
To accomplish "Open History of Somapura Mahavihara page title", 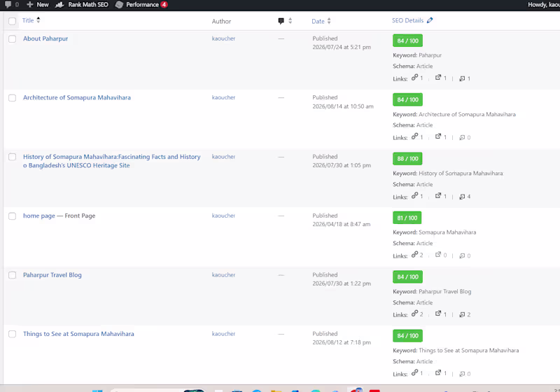I will [x=112, y=161].
